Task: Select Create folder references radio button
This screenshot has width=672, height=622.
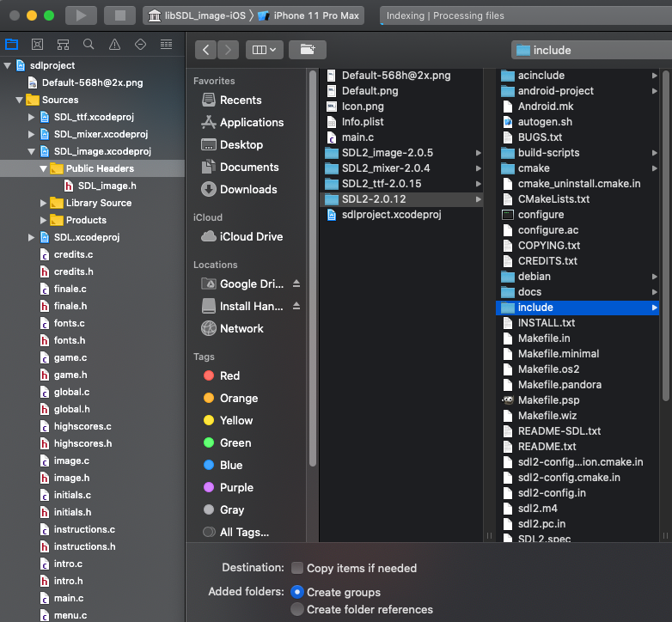Action: coord(297,609)
